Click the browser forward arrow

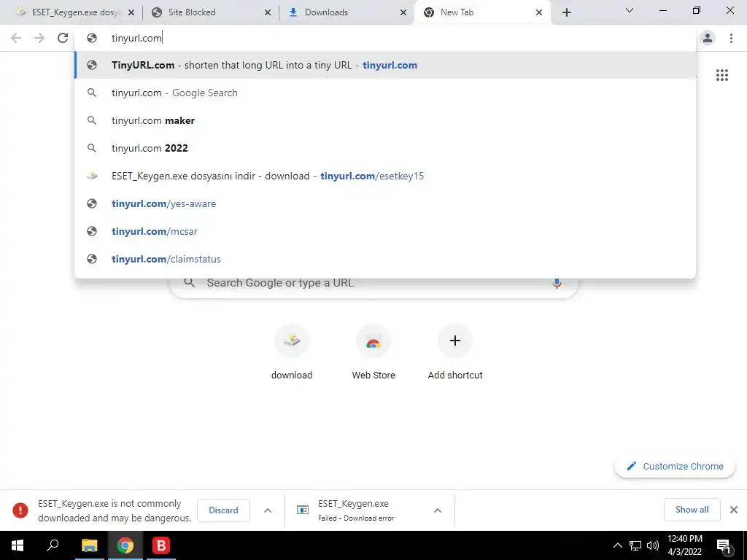(39, 38)
